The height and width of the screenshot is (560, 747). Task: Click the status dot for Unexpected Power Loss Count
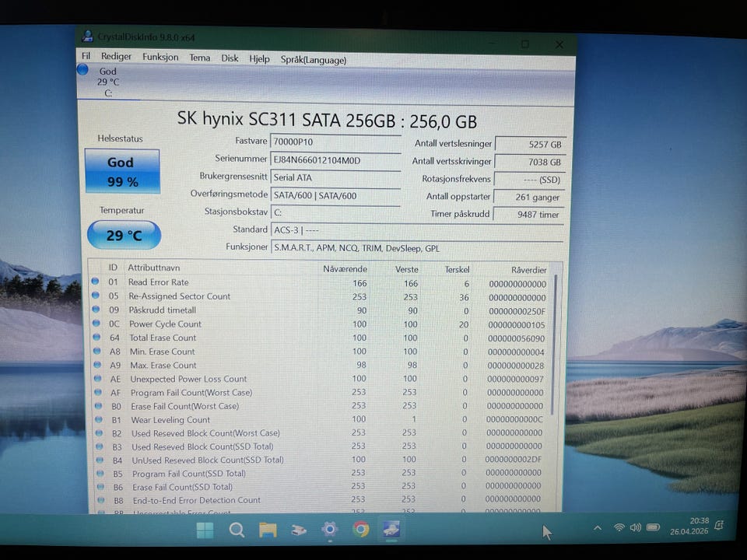pyautogui.click(x=98, y=378)
